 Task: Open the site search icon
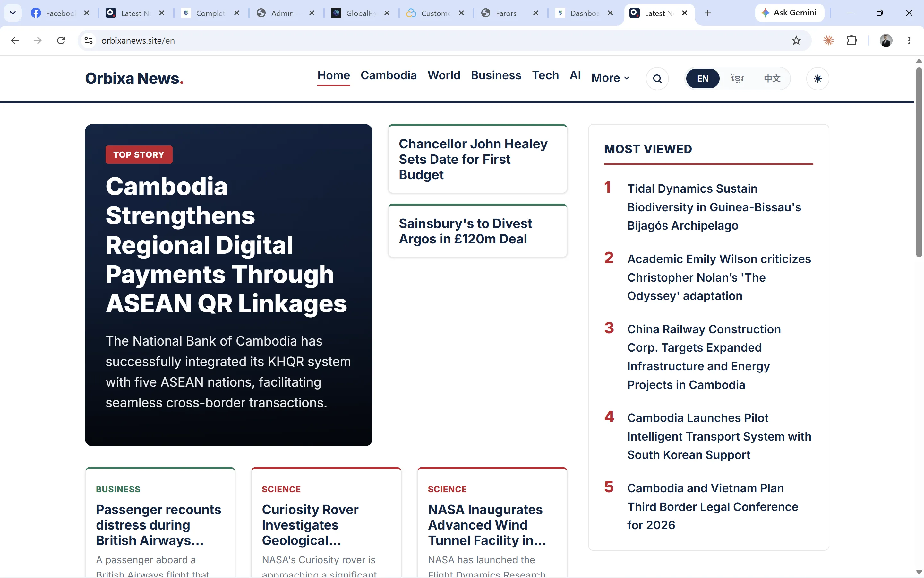[657, 79]
